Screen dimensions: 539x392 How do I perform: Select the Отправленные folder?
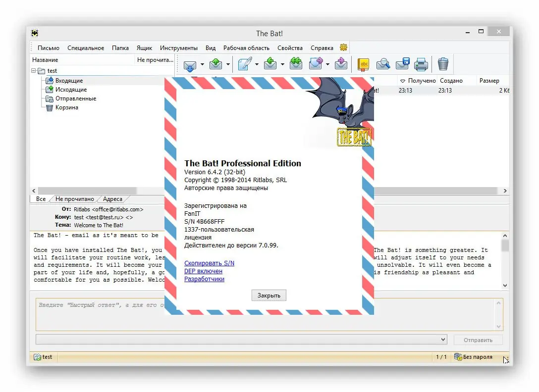coord(76,98)
